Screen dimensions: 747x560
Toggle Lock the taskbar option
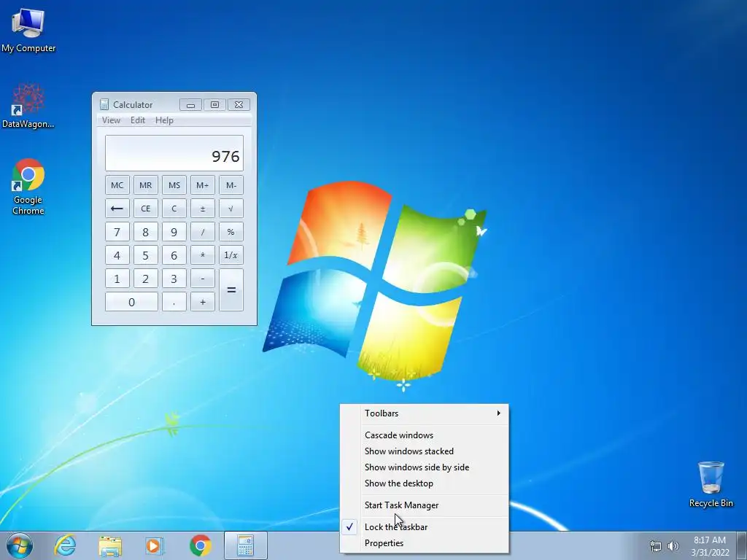tap(425, 527)
